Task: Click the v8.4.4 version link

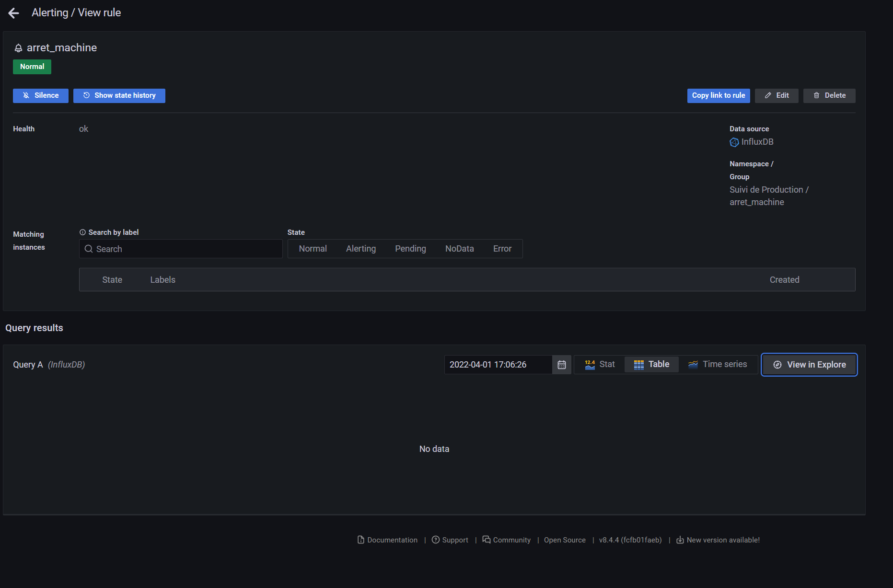Action: coord(630,540)
